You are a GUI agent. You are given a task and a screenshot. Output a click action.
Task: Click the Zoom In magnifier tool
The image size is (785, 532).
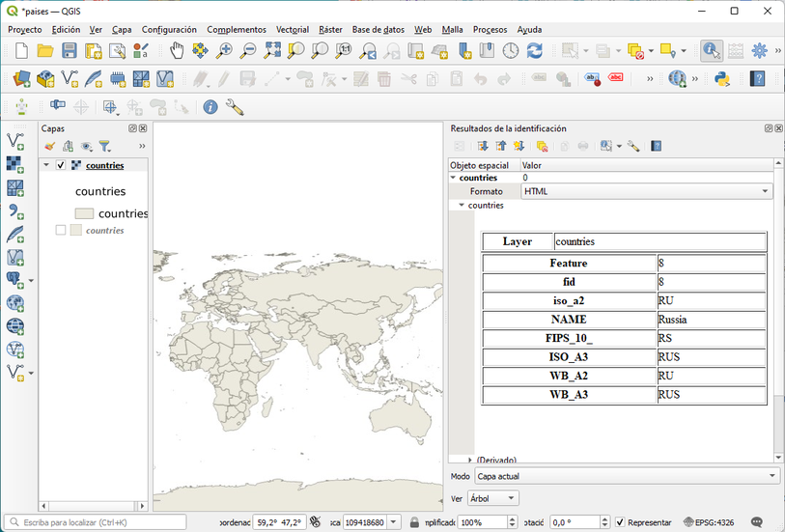pos(224,50)
